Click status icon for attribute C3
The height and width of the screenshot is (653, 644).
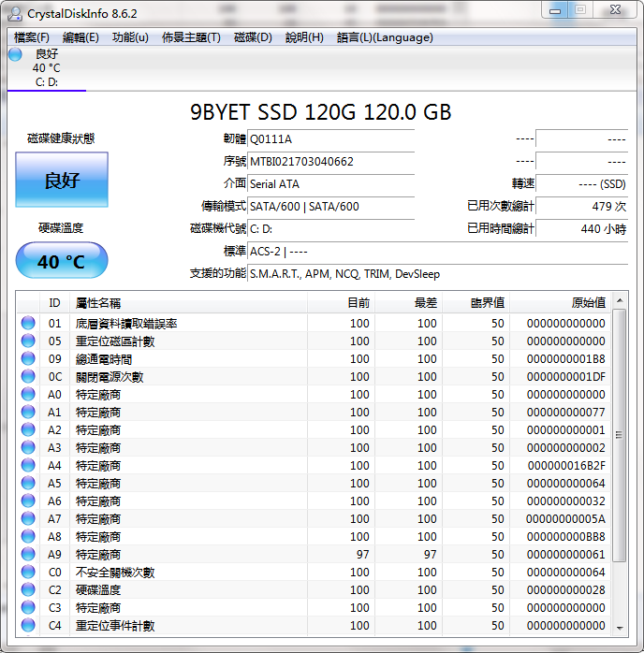coord(28,607)
